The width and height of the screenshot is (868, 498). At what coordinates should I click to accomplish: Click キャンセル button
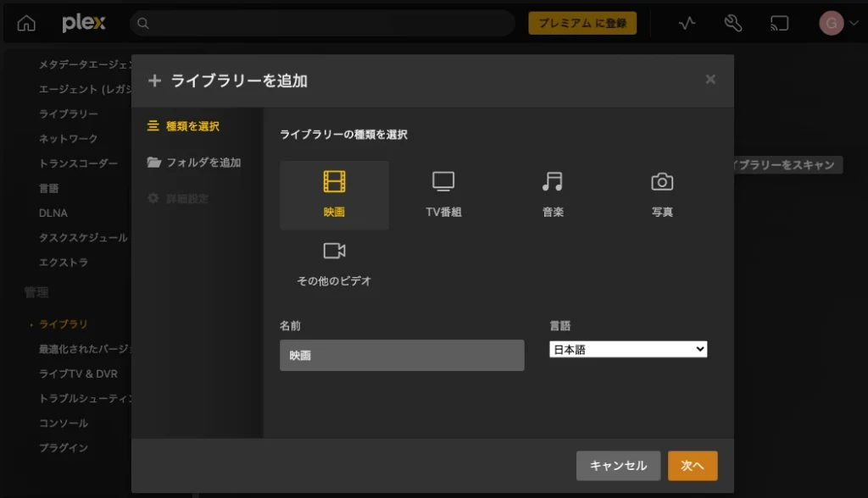click(618, 466)
